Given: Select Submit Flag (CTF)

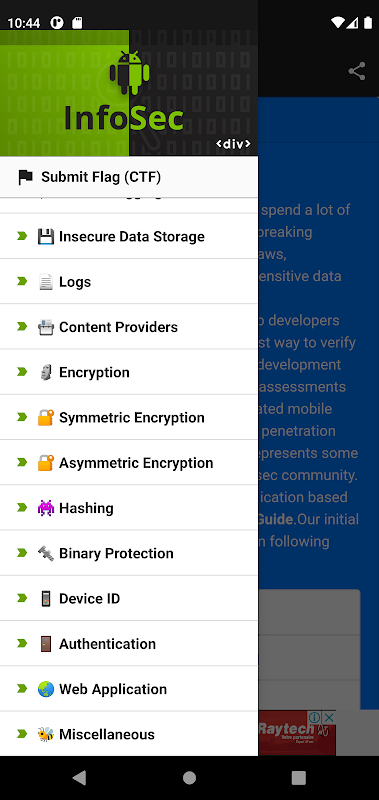Looking at the screenshot, I should (x=129, y=177).
